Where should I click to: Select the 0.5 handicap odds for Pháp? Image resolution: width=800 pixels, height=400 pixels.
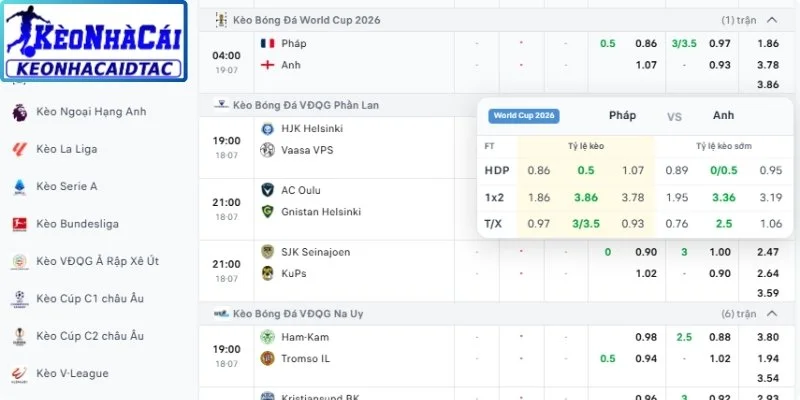click(x=608, y=43)
